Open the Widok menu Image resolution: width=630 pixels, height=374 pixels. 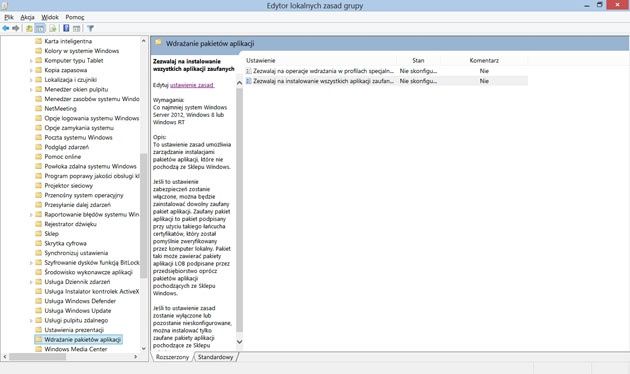pyautogui.click(x=50, y=17)
